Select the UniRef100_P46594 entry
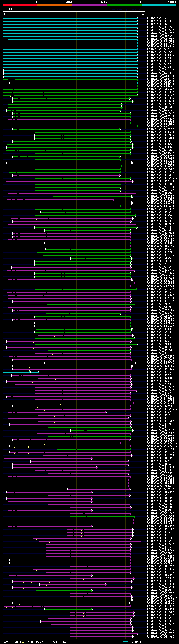Screen dimensions: 179x644 point(161,400)
